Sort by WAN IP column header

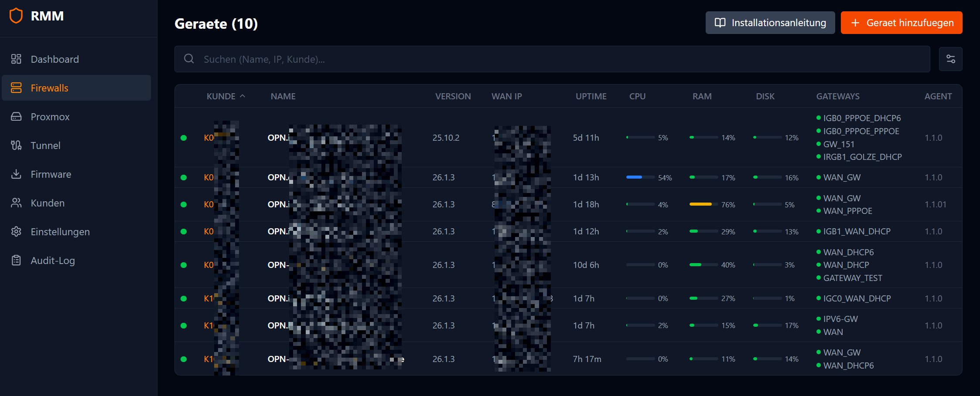click(507, 96)
